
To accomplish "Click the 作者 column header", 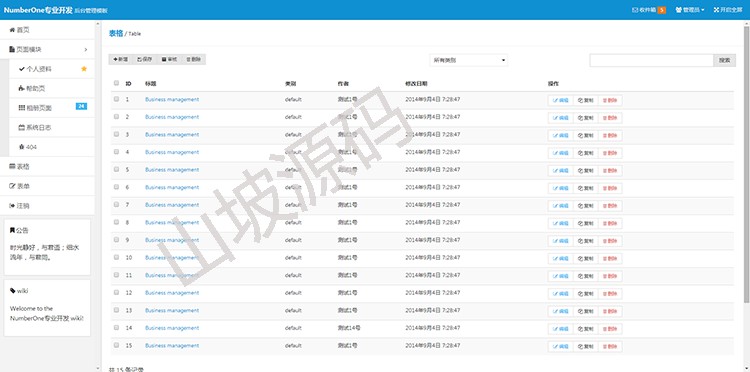I will (343, 84).
